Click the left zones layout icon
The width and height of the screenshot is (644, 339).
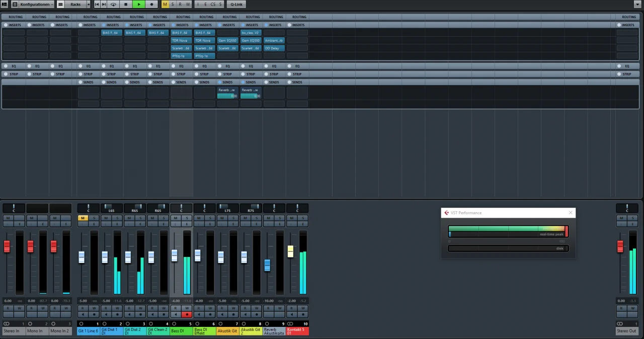(x=5, y=5)
